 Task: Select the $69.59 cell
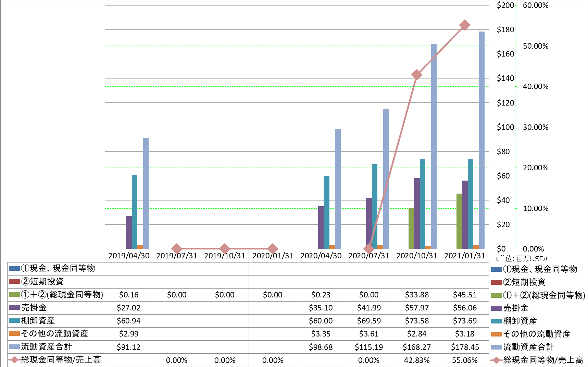369,321
